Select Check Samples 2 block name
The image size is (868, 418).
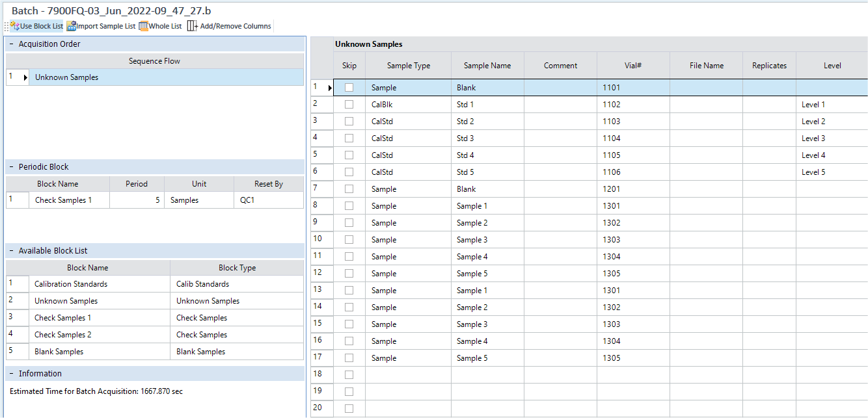point(100,335)
